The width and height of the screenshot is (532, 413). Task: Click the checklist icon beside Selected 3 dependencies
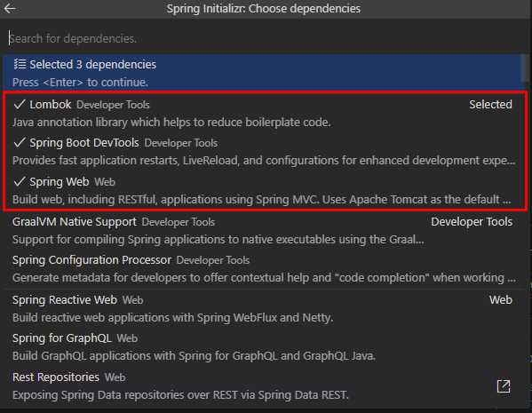20,64
